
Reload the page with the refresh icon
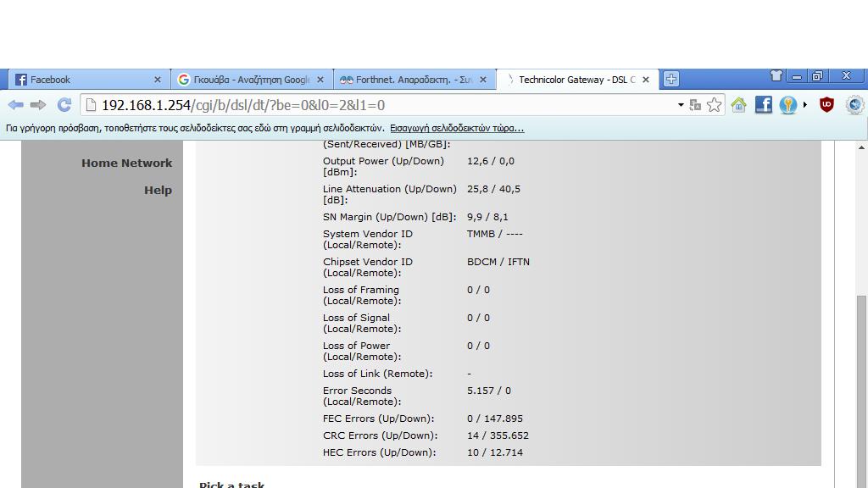[x=64, y=104]
